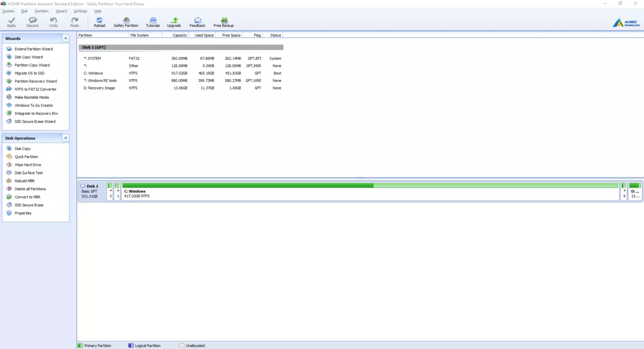
Task: Sort by Capacity column header
Action: click(x=175, y=35)
